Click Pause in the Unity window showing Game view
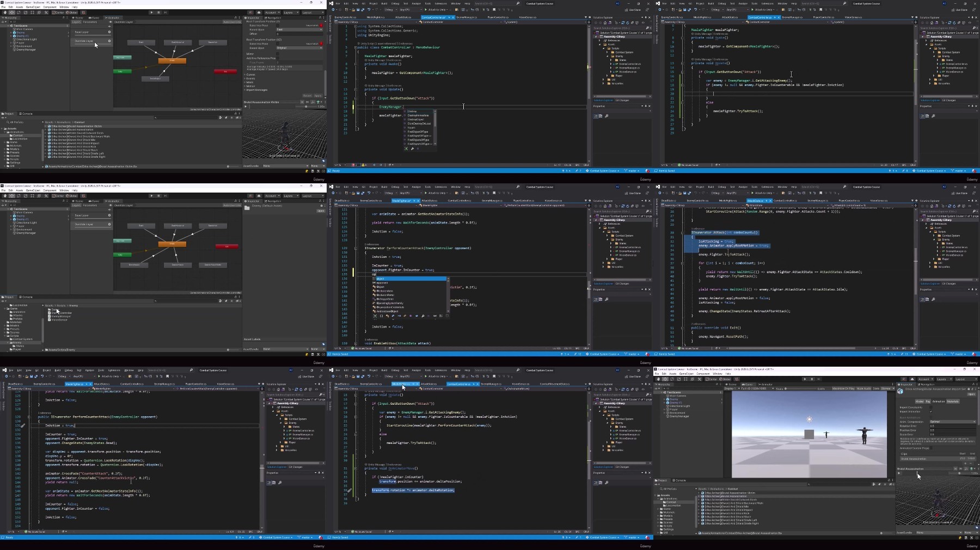The height and width of the screenshot is (550, 980). 812,379
